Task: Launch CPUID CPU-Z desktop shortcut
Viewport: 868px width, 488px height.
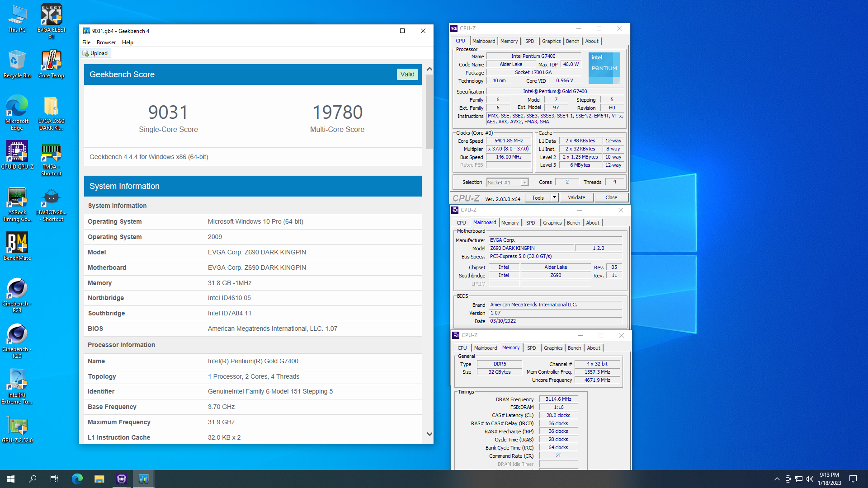Action: pos(17,155)
